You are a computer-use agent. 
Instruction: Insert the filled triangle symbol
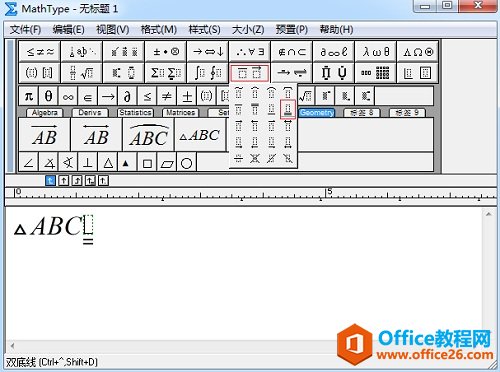click(x=127, y=163)
